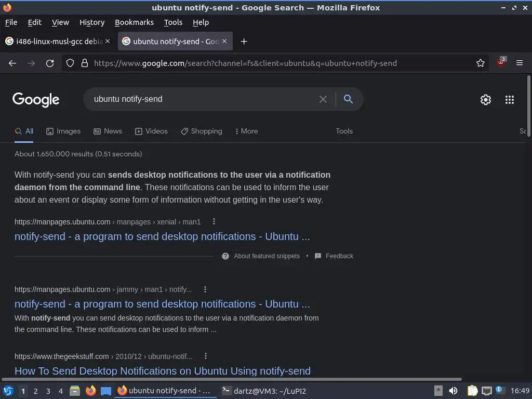Open the Edit menu
Image resolution: width=532 pixels, height=399 pixels.
click(35, 22)
